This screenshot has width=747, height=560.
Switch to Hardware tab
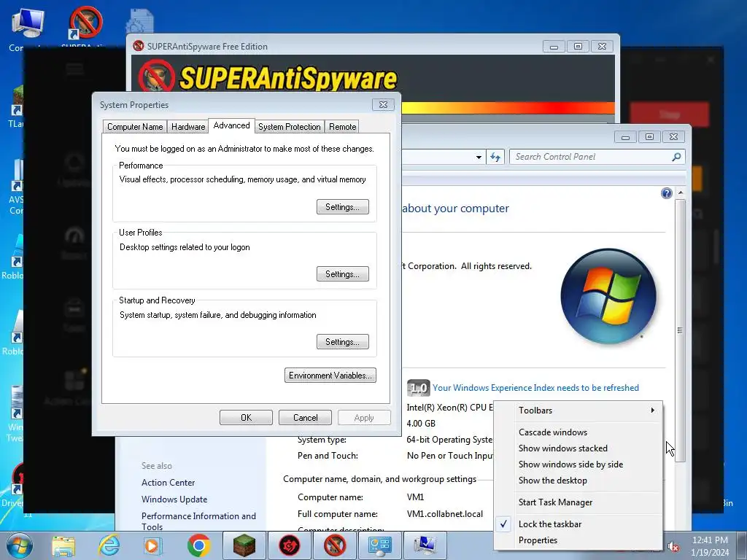pyautogui.click(x=188, y=127)
